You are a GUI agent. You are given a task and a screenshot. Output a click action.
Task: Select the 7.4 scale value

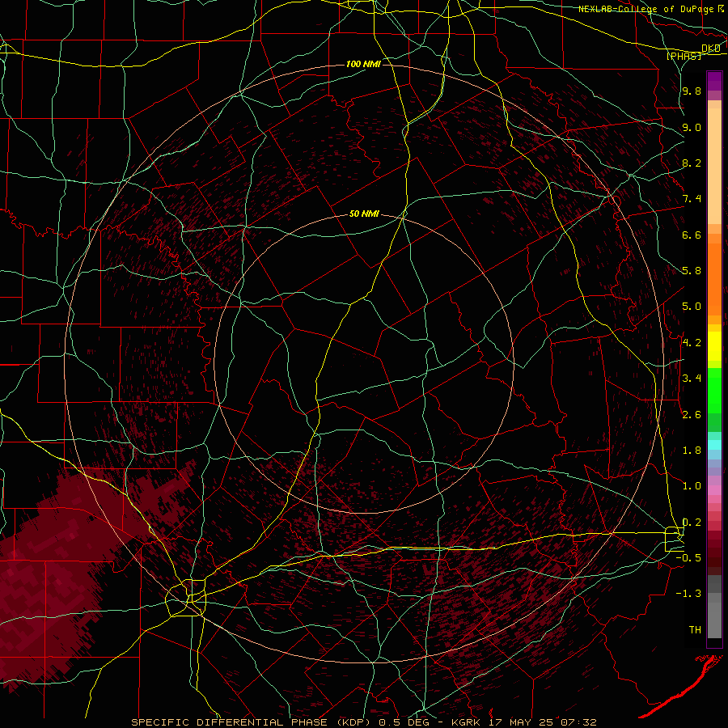point(692,199)
